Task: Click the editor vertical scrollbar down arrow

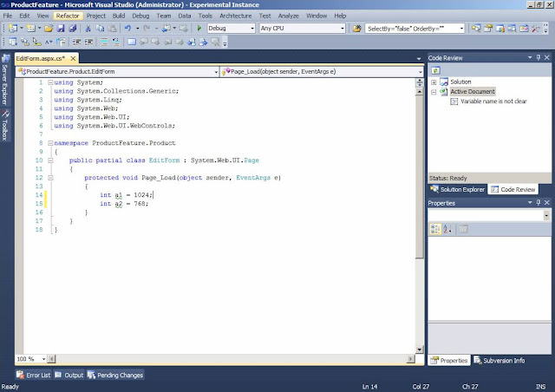Action: tap(420, 350)
